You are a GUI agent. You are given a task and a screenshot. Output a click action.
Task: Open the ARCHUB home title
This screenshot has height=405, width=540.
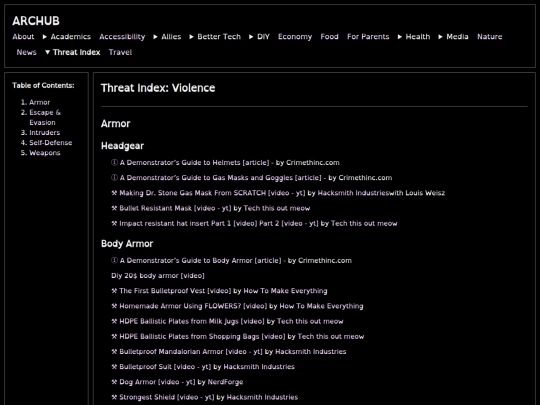pos(36,21)
